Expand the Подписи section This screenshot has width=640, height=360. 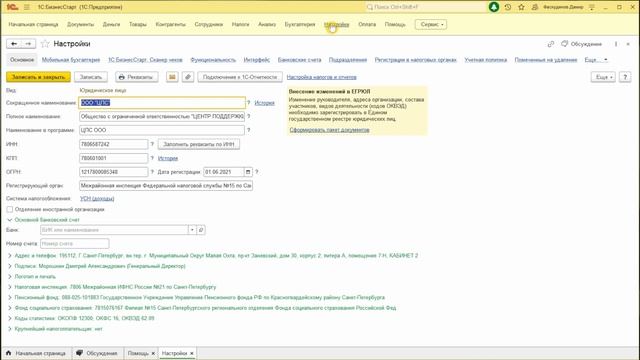point(10,266)
